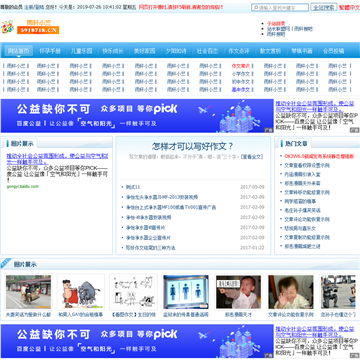Go to 儿童乐园 section

pos(82,51)
